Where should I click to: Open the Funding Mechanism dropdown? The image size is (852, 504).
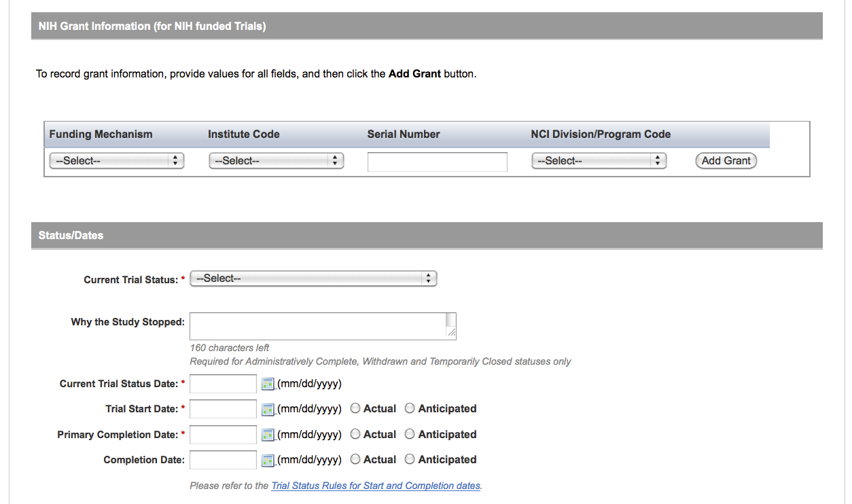116,161
